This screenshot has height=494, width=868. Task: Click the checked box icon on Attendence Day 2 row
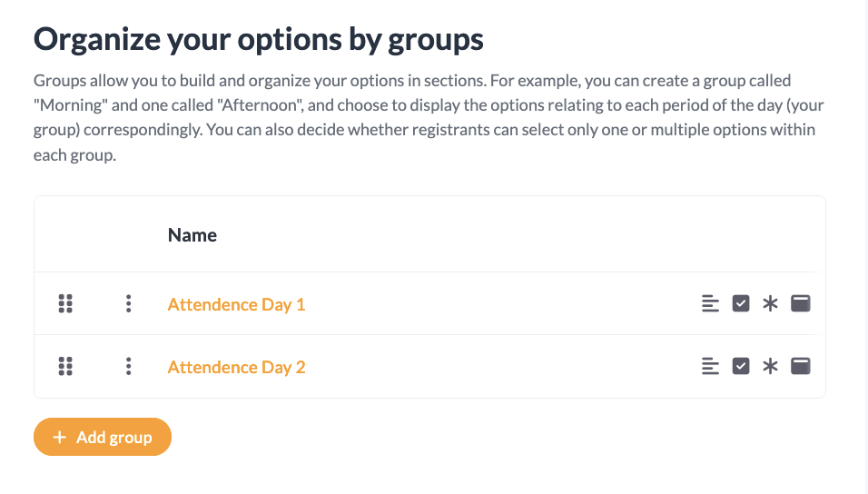(x=741, y=367)
